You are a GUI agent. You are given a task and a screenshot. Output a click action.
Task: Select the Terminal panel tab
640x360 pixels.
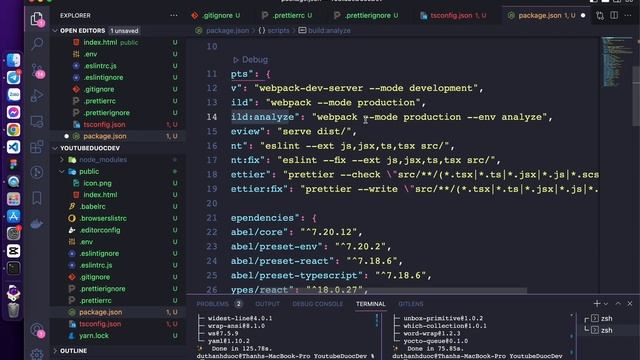(371, 304)
